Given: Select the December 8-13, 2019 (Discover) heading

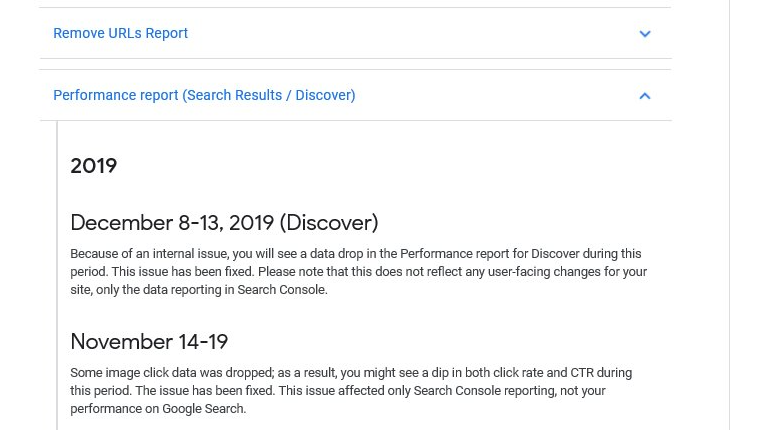Looking at the screenshot, I should pyautogui.click(x=224, y=223).
